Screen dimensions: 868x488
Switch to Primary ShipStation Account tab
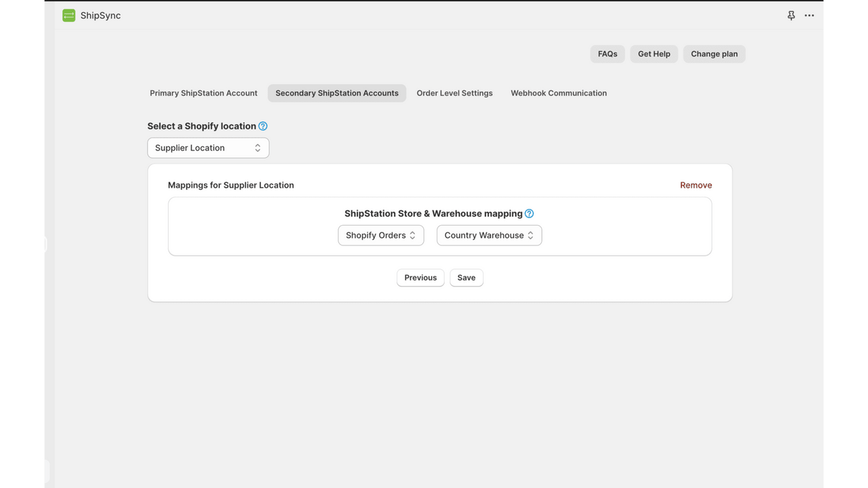point(203,93)
